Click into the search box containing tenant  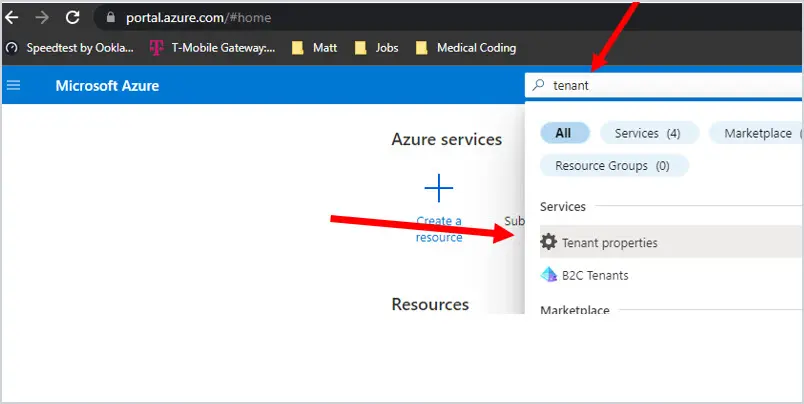pos(664,85)
